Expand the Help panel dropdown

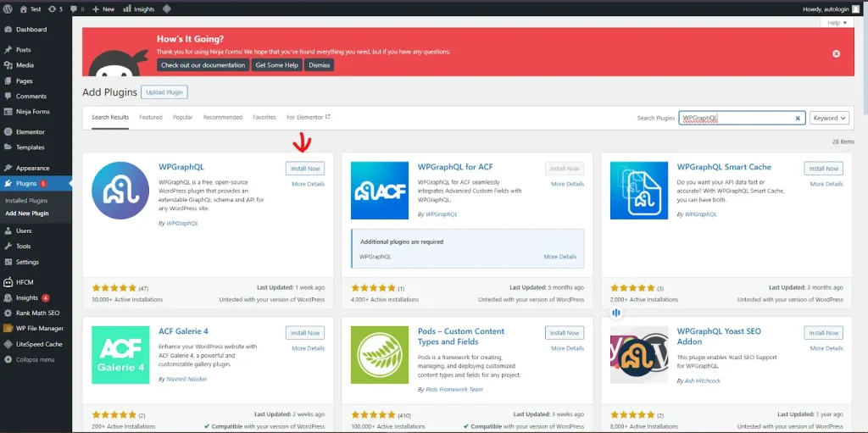[x=837, y=23]
